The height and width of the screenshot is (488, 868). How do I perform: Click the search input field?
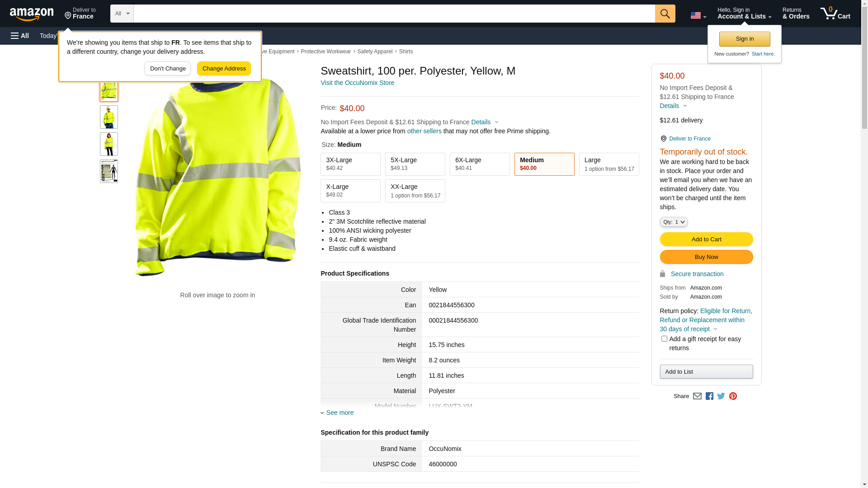click(394, 14)
